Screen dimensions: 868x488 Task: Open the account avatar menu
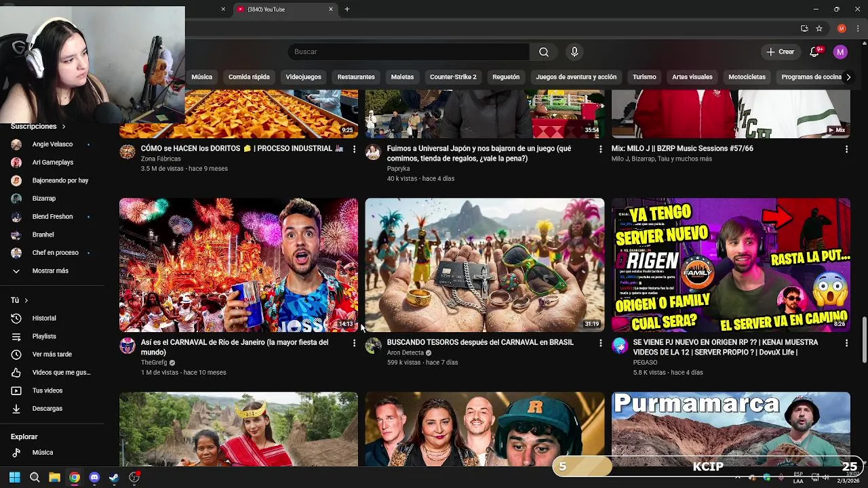click(x=840, y=52)
